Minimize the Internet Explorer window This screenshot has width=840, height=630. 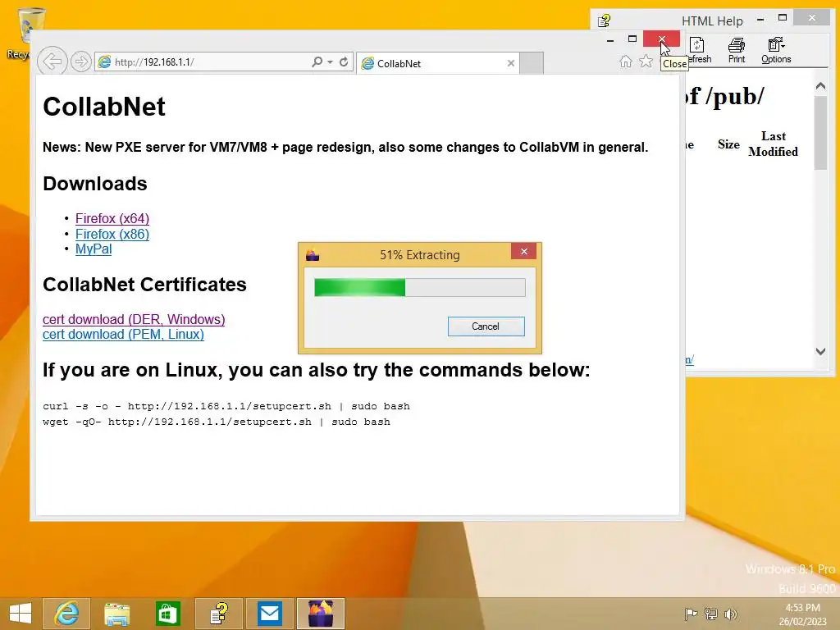pyautogui.click(x=610, y=39)
